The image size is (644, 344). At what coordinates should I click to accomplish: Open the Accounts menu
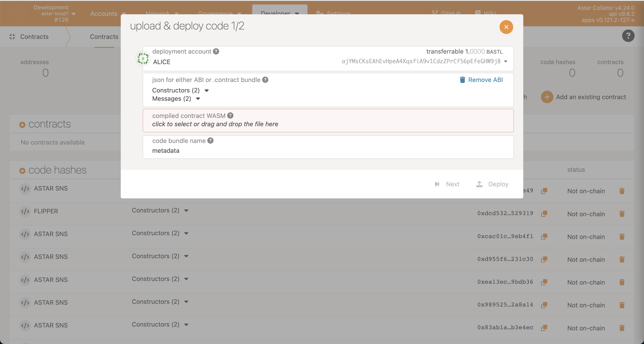tap(108, 14)
